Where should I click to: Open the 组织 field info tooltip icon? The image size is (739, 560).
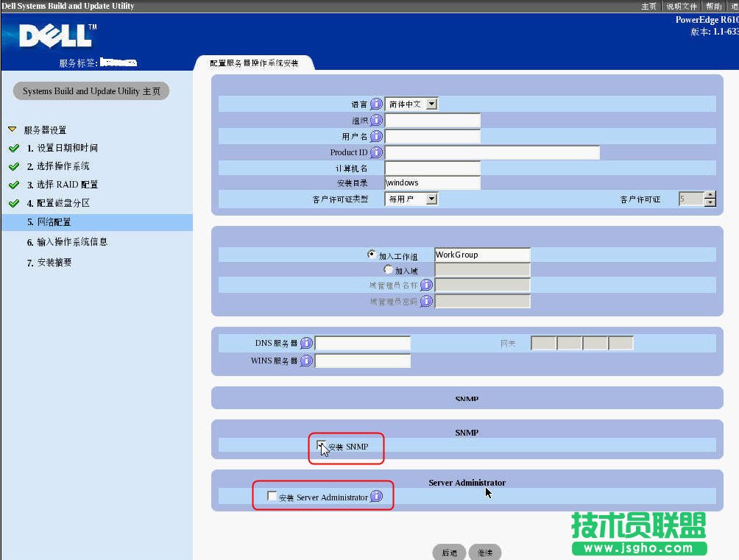377,120
